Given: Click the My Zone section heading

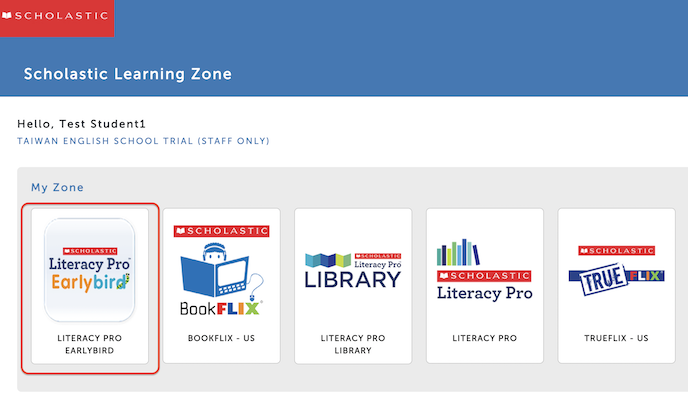Looking at the screenshot, I should pyautogui.click(x=57, y=187).
